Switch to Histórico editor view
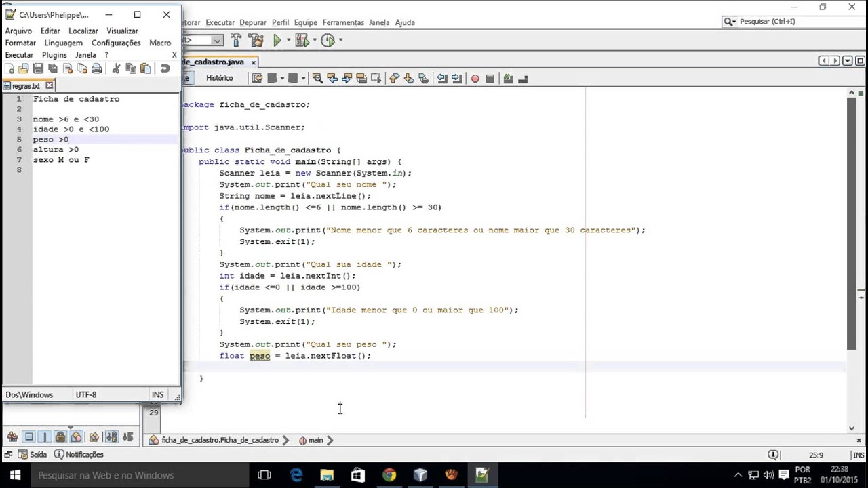The width and height of the screenshot is (868, 488). click(x=219, y=78)
